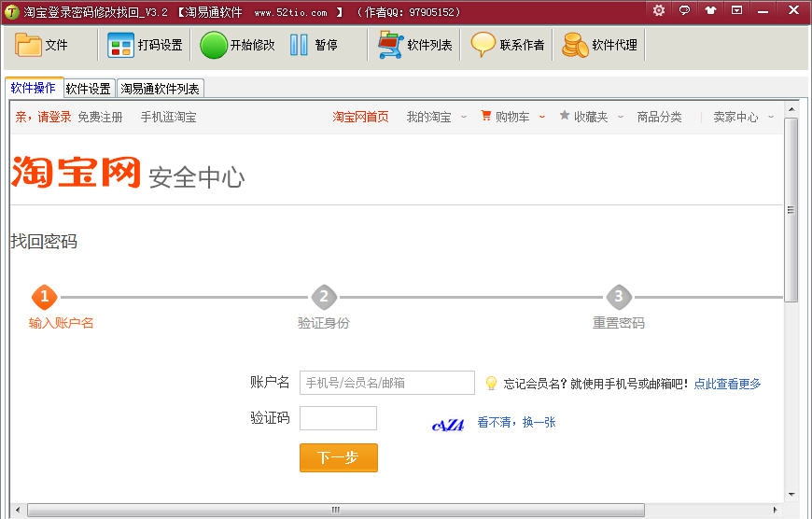Click the 淘宝网 logo
Screen dimensions: 812x519
(77, 172)
